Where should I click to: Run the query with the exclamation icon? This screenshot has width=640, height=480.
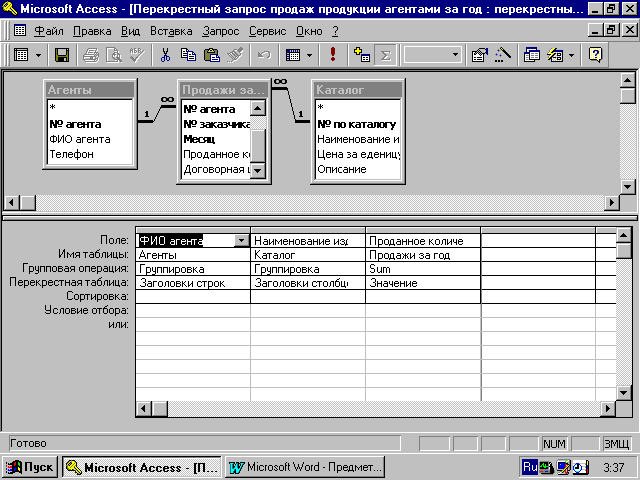coord(333,55)
